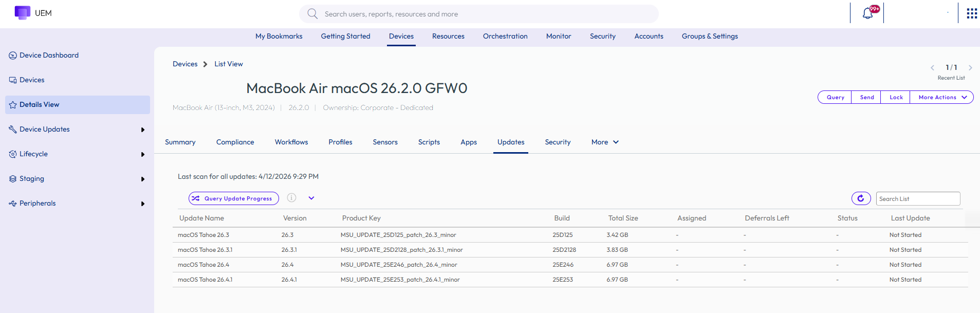Click the Lock button
This screenshot has height=313, width=980.
click(896, 97)
